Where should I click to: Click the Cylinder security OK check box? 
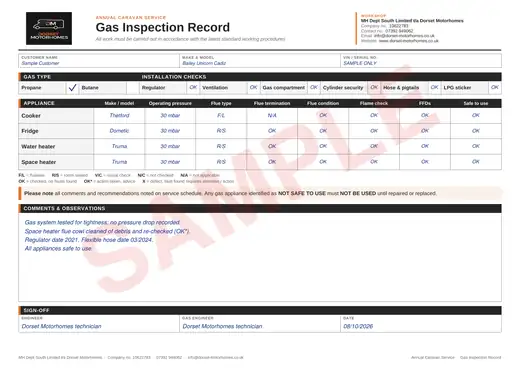[x=374, y=88]
